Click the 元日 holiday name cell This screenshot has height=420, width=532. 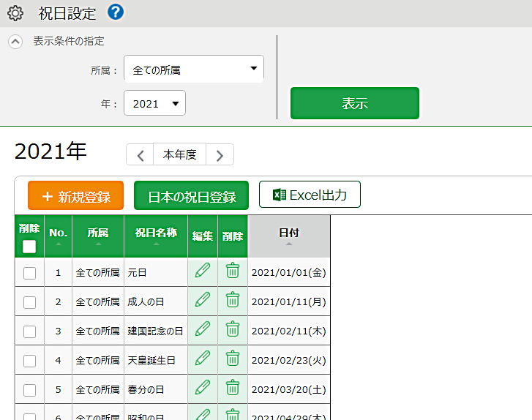[156, 272]
